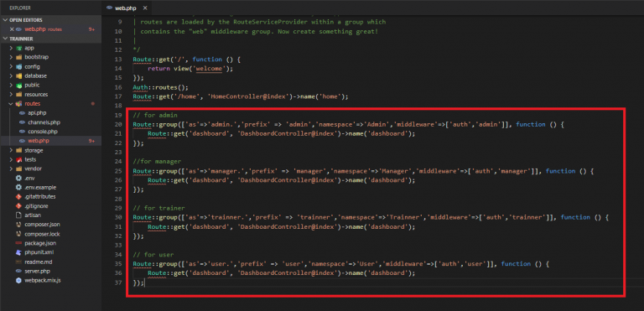This screenshot has width=644, height=311.
Task: Click the public folder icon
Action: [x=18, y=85]
